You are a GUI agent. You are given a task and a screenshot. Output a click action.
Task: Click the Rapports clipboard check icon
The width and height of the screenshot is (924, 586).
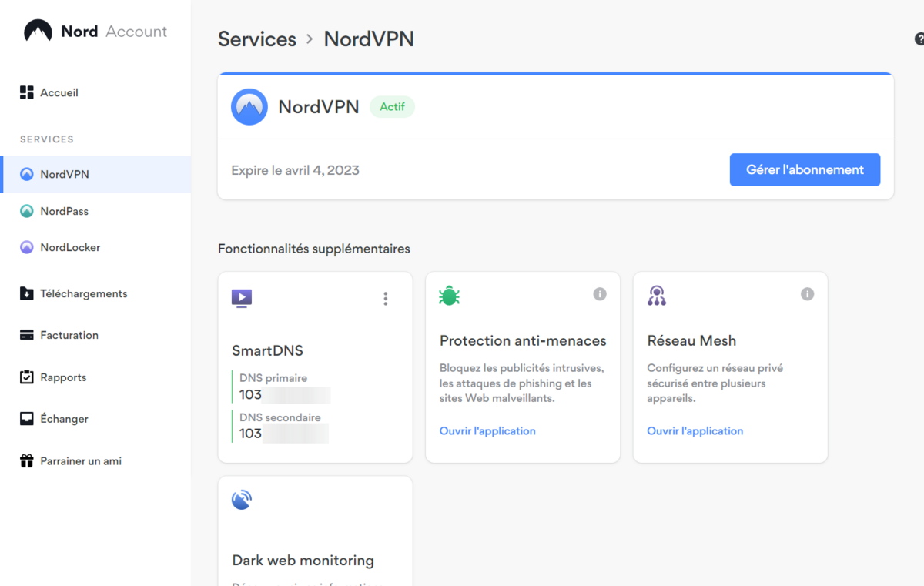tap(27, 377)
